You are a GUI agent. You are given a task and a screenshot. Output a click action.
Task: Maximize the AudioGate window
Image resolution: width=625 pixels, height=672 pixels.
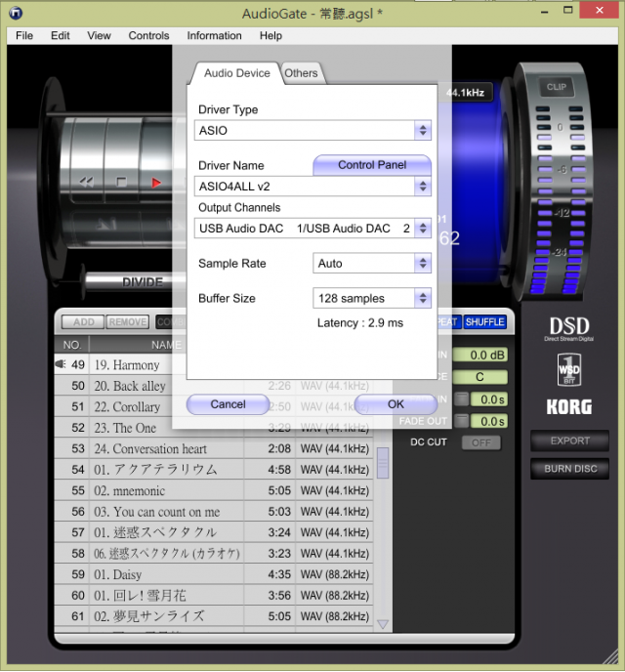tap(568, 11)
